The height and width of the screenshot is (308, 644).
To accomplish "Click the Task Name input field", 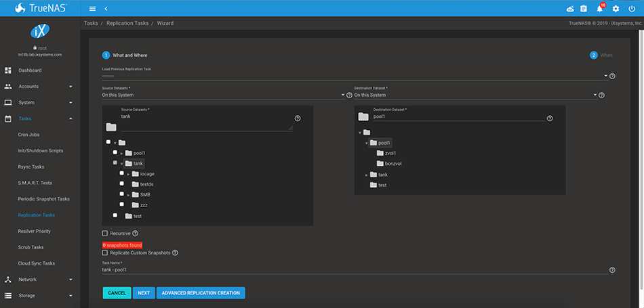I will [354, 270].
